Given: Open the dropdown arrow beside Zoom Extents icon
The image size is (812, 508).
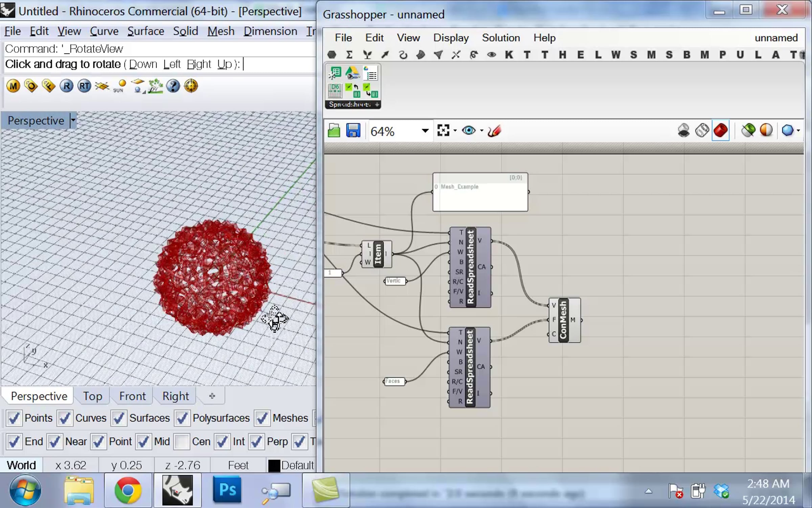Looking at the screenshot, I should [x=455, y=131].
